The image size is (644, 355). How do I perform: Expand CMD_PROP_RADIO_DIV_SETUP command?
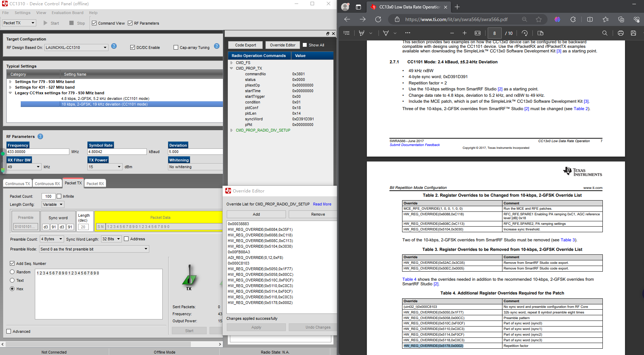coord(231,130)
